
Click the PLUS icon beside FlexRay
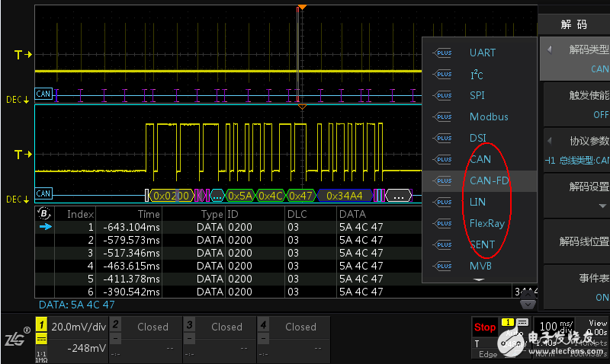tap(442, 223)
